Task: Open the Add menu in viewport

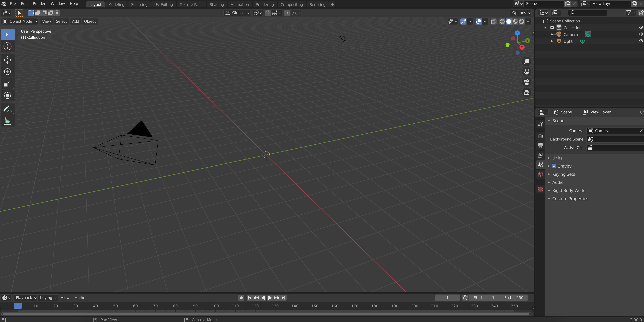Action: (75, 22)
